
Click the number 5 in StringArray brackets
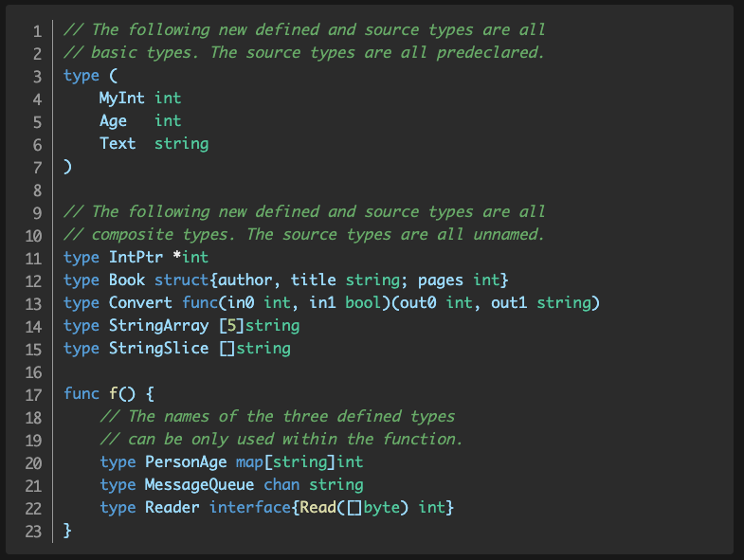227,326
